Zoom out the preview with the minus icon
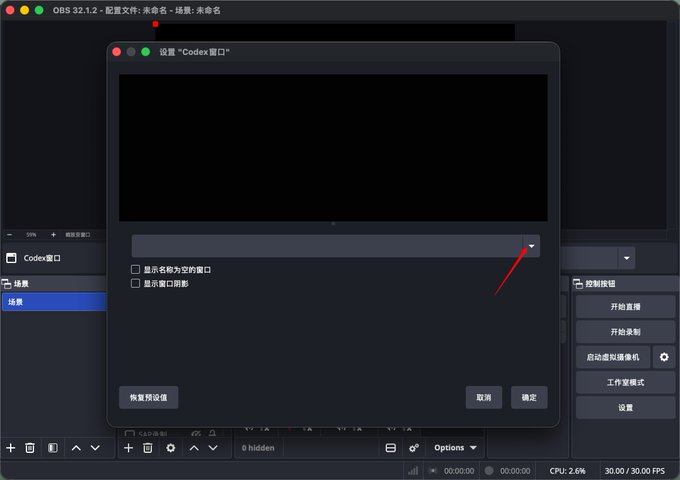 click(x=10, y=235)
